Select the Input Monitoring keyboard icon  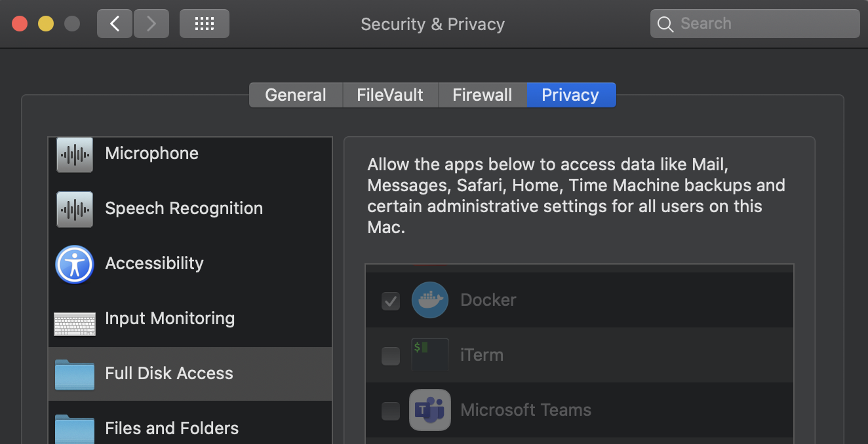(74, 322)
